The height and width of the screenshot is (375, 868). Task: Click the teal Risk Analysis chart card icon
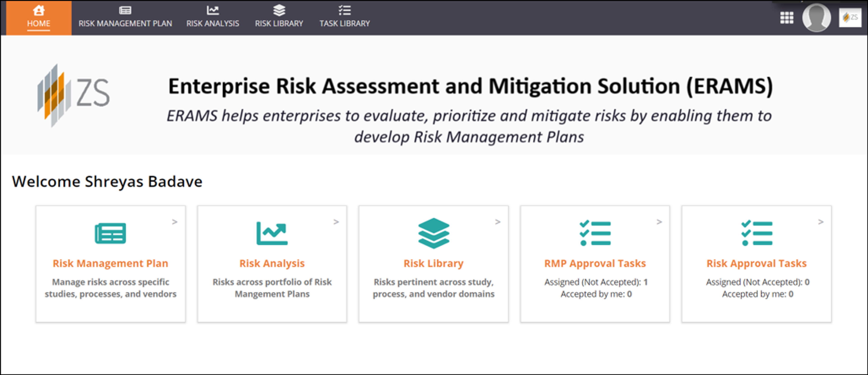click(272, 233)
